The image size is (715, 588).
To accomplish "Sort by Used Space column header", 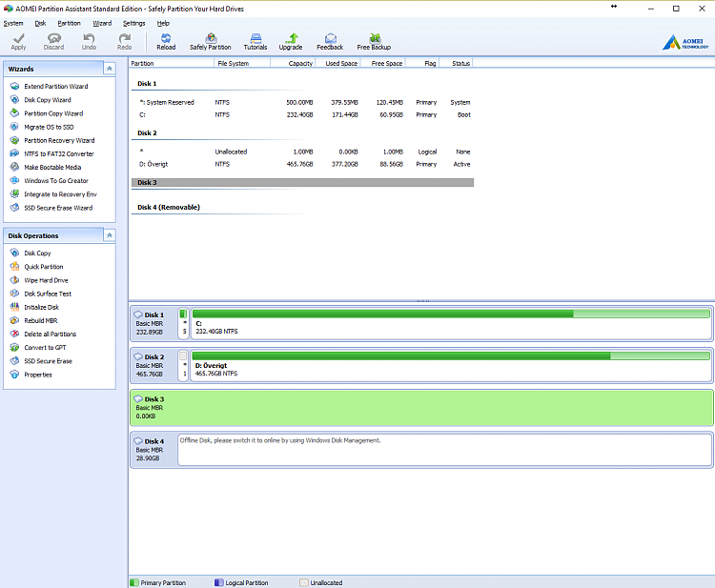I will tap(337, 63).
